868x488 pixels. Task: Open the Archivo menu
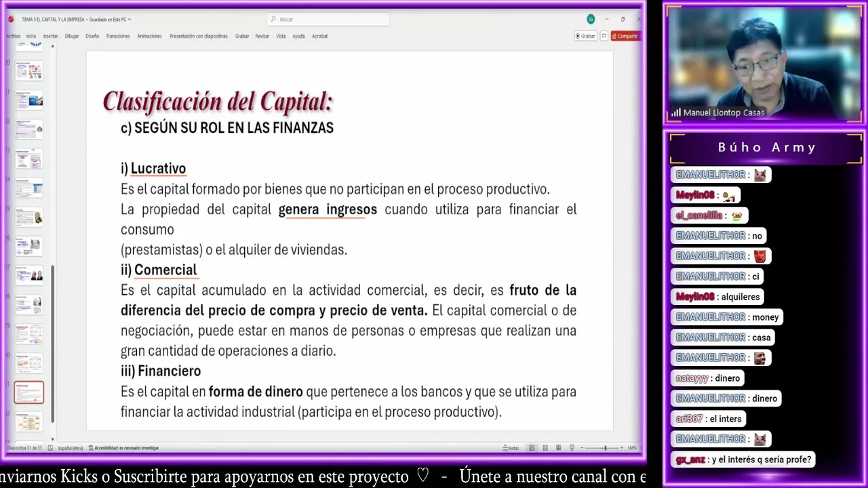coord(14,36)
